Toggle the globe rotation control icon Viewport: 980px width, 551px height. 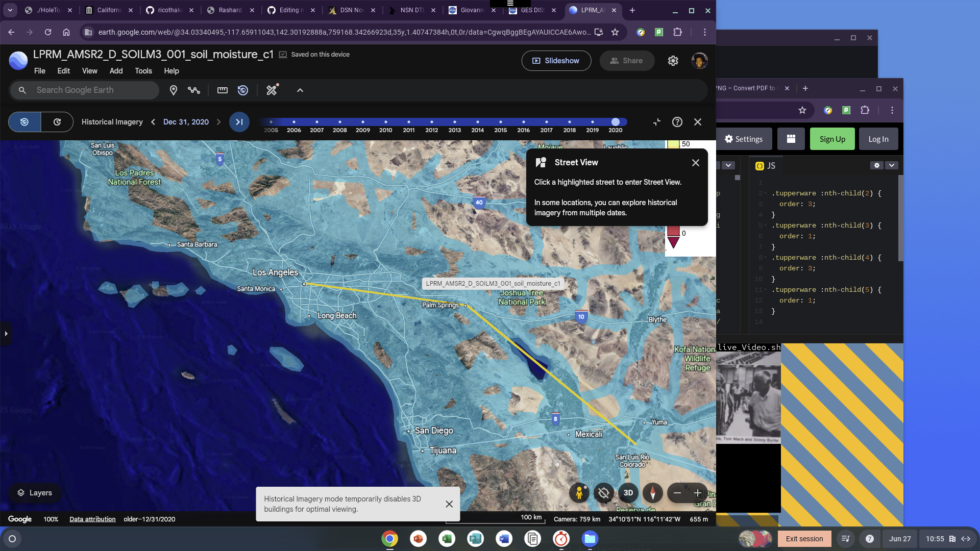coord(604,493)
